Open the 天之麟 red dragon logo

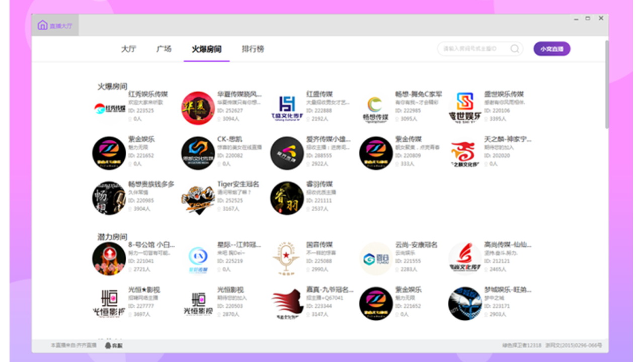coord(465,153)
